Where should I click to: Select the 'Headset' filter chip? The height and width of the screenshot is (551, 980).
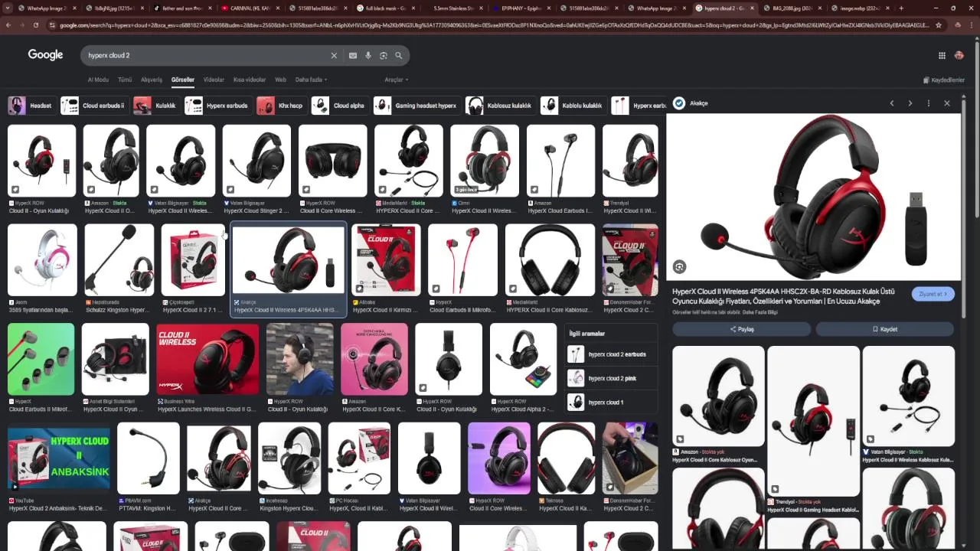[x=31, y=106]
